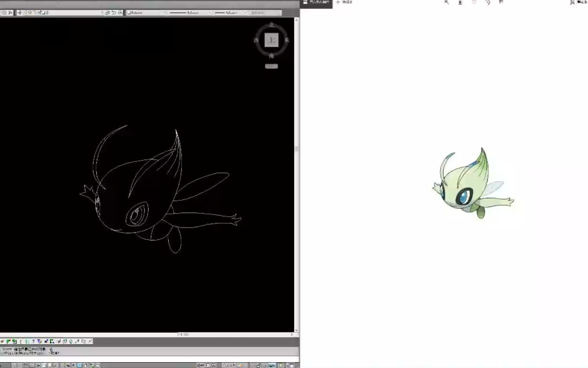Toggle Ortho Mode in status bar
Viewport: 588px width, 368px height.
coord(32,365)
